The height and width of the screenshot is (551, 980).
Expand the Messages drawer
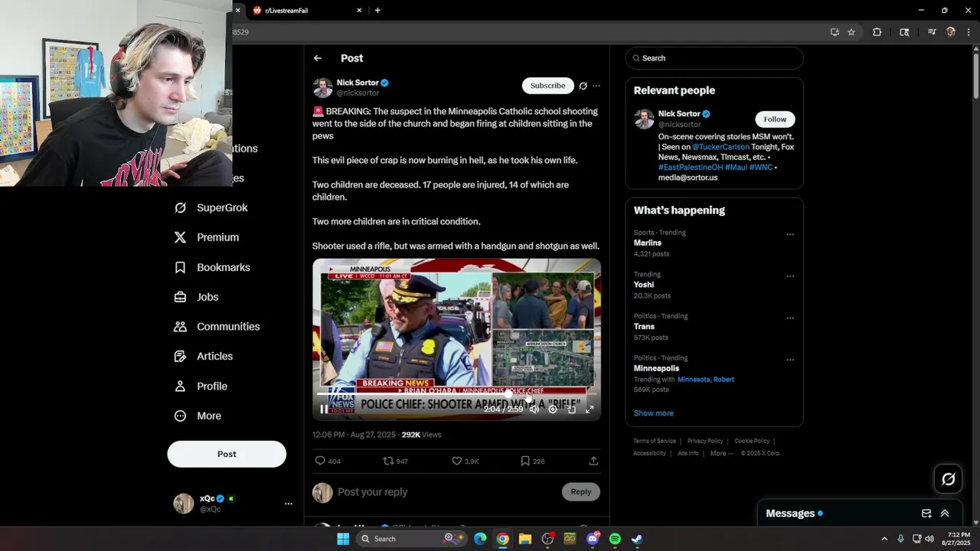[x=945, y=514]
